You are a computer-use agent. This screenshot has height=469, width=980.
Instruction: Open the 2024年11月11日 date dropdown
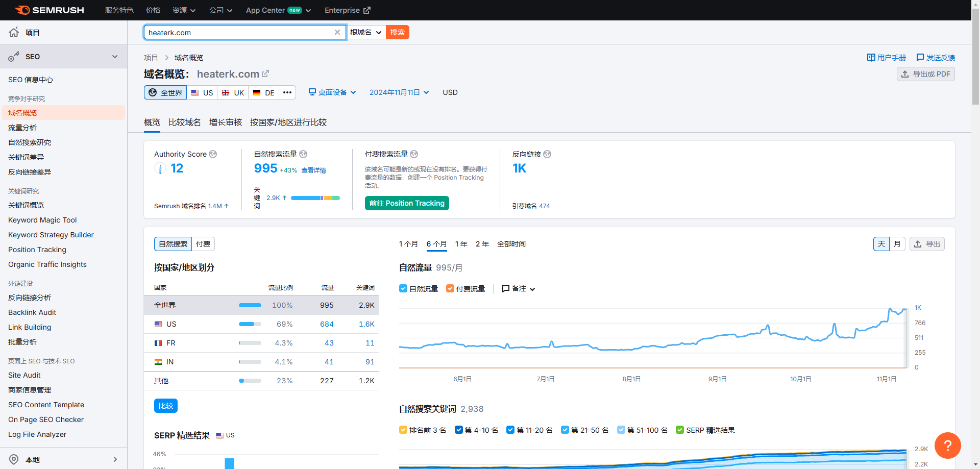click(399, 92)
